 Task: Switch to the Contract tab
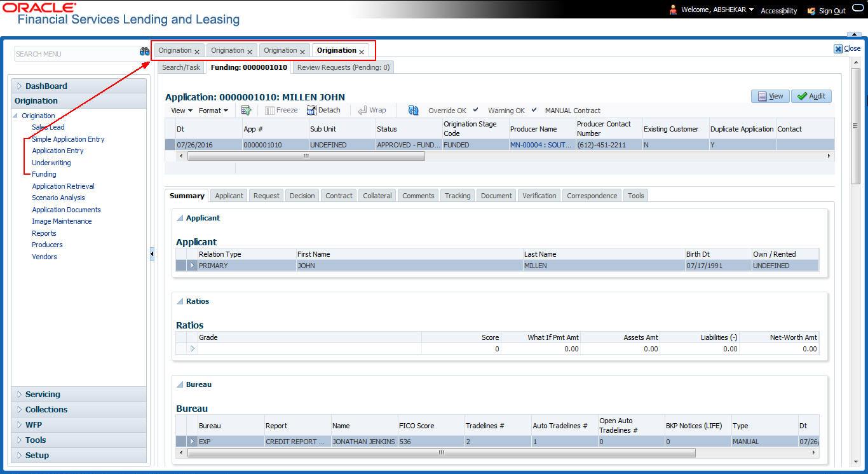(339, 196)
